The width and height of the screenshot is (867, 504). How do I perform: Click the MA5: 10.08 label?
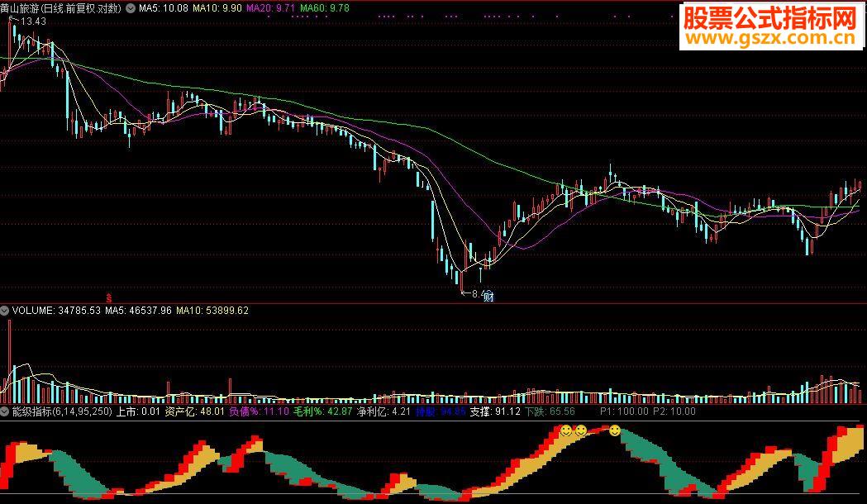[164, 8]
